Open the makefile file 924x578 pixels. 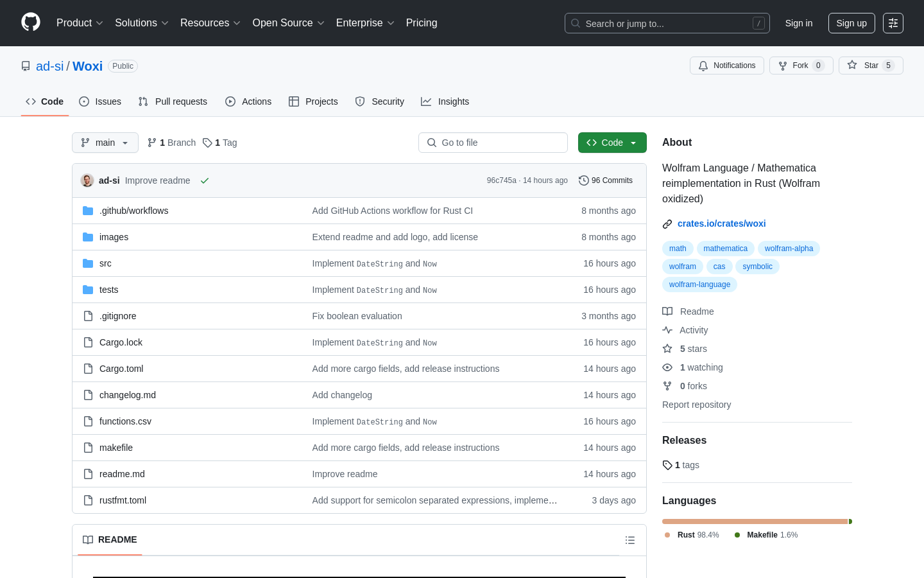(x=116, y=448)
